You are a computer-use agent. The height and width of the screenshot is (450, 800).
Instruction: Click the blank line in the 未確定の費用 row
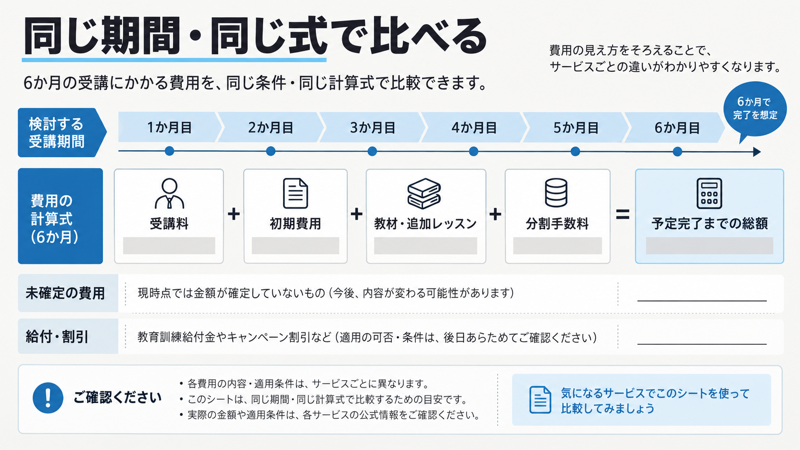click(702, 301)
